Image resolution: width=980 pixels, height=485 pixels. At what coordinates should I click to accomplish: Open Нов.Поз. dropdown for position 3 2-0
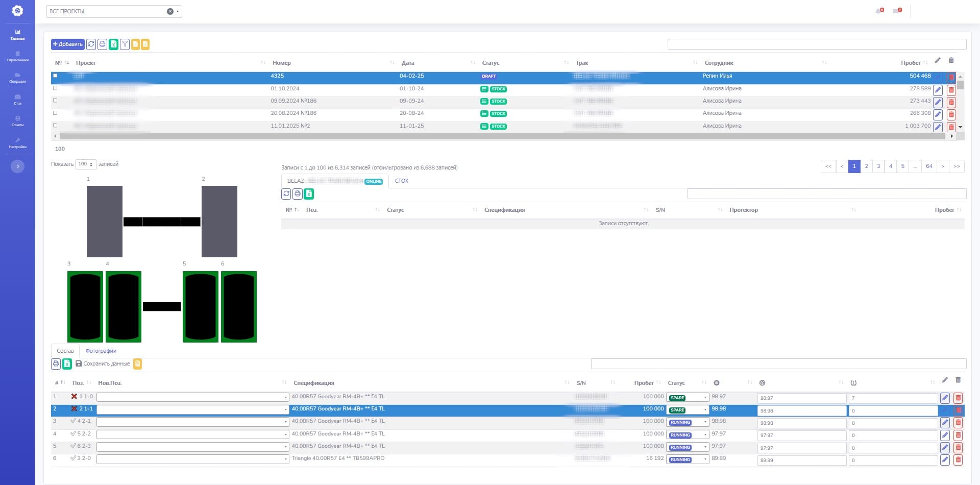tap(193, 459)
